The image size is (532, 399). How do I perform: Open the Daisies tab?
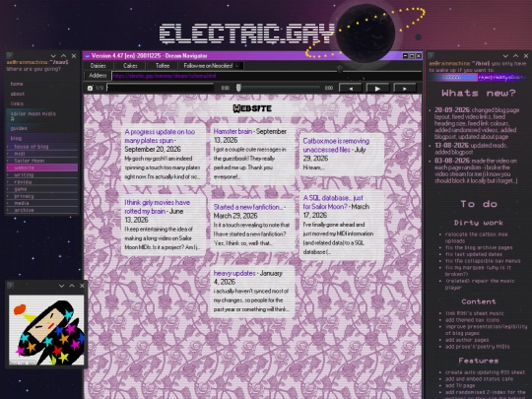click(99, 66)
